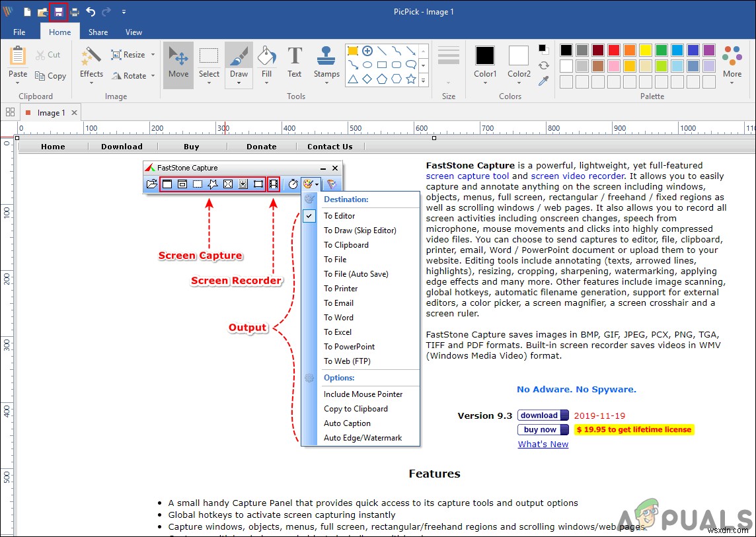Click the Copy button
This screenshot has height=537, width=756.
click(x=51, y=75)
